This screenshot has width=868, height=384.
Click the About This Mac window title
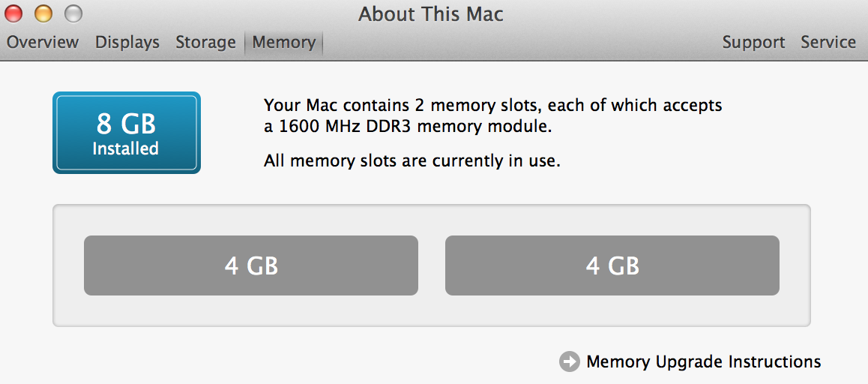coord(431,14)
